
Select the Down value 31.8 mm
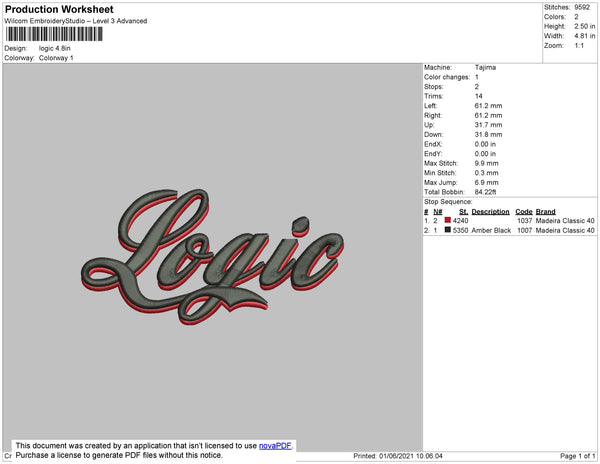pyautogui.click(x=488, y=134)
